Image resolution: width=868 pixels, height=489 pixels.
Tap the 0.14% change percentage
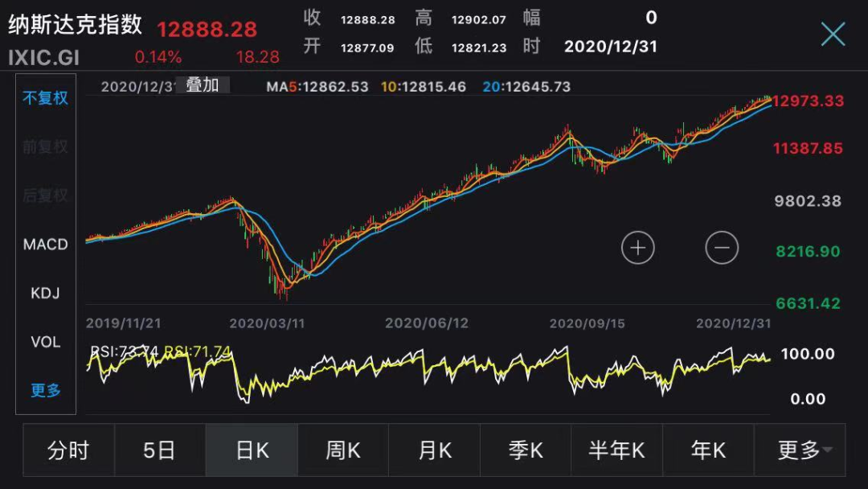(x=158, y=57)
